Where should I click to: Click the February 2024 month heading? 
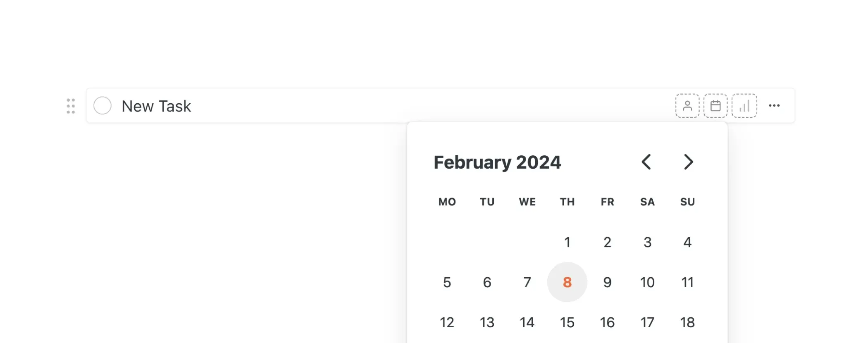tap(497, 162)
